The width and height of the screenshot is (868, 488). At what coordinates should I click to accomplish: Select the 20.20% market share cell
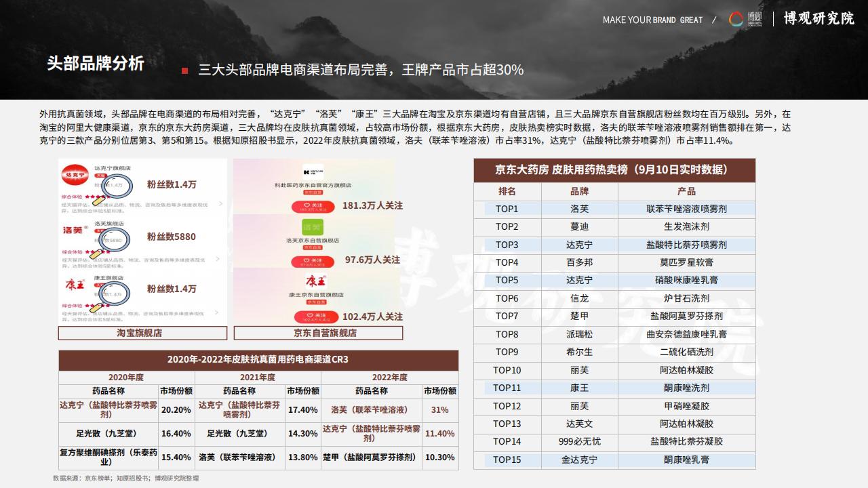[176, 410]
